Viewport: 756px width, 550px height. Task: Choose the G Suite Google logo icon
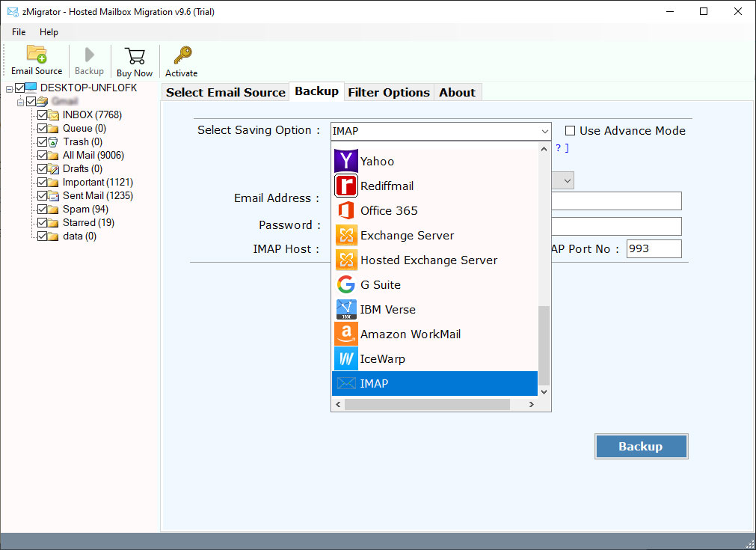click(x=346, y=284)
